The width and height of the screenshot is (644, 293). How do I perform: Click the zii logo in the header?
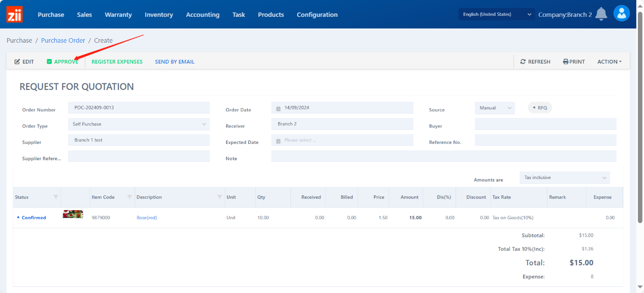tap(14, 14)
